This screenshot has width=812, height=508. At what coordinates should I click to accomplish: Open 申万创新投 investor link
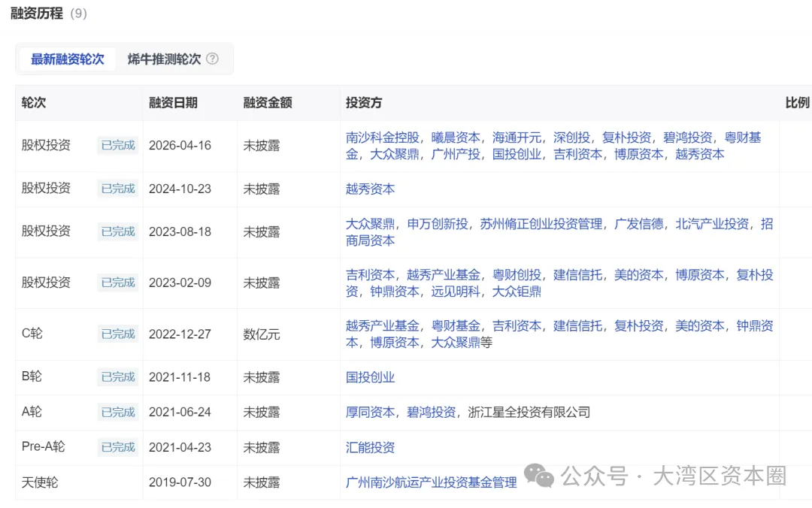(437, 224)
